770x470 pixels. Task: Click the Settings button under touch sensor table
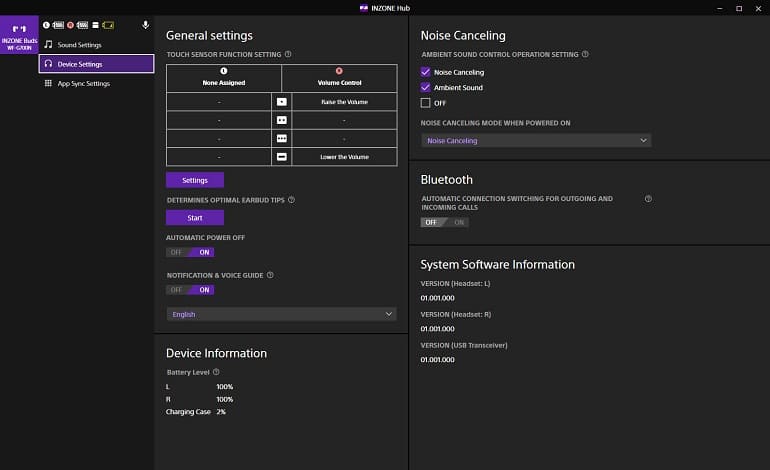[195, 180]
